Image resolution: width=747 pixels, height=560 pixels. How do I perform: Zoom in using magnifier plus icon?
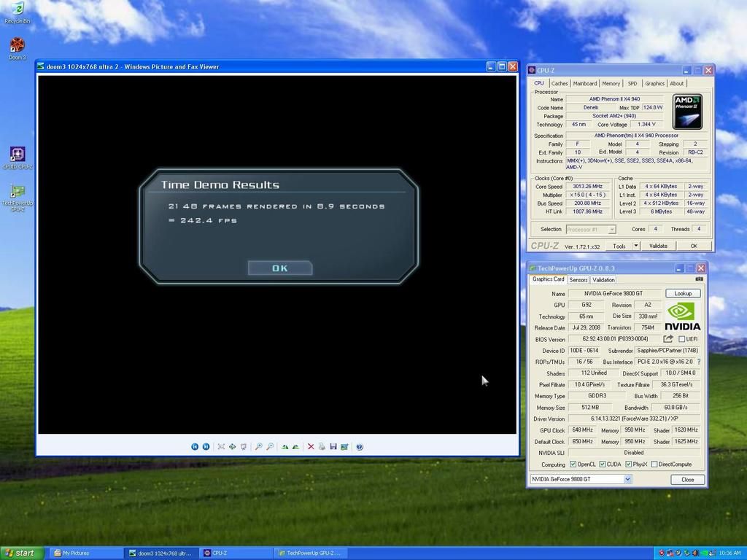pyautogui.click(x=258, y=447)
